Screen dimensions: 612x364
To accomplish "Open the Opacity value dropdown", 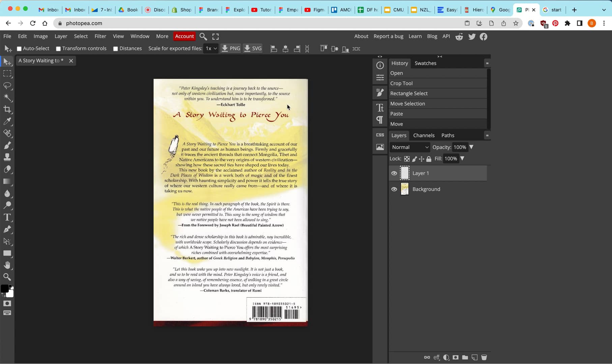I will pyautogui.click(x=472, y=147).
